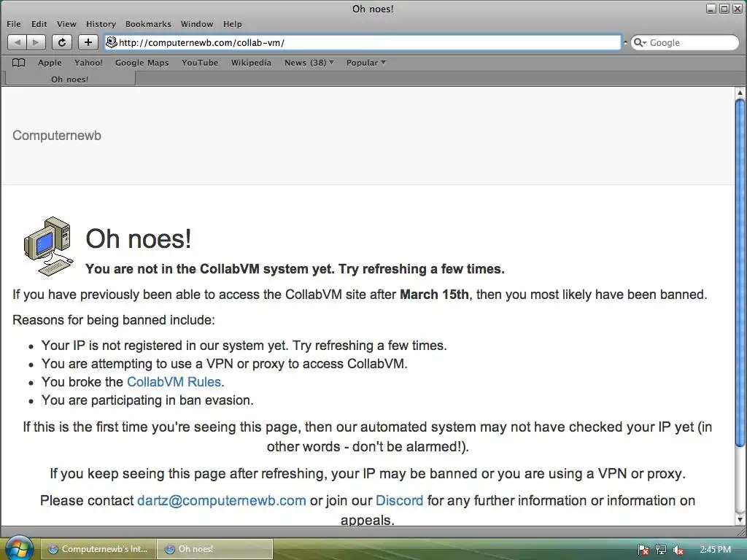Click the muted volume tray icon
The image size is (747, 560).
678,550
